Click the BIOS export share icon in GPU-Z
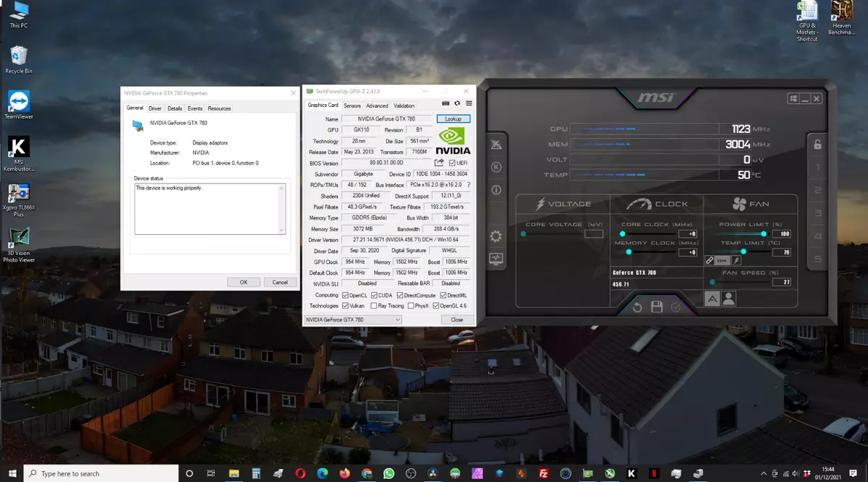The height and width of the screenshot is (482, 868). (x=438, y=163)
